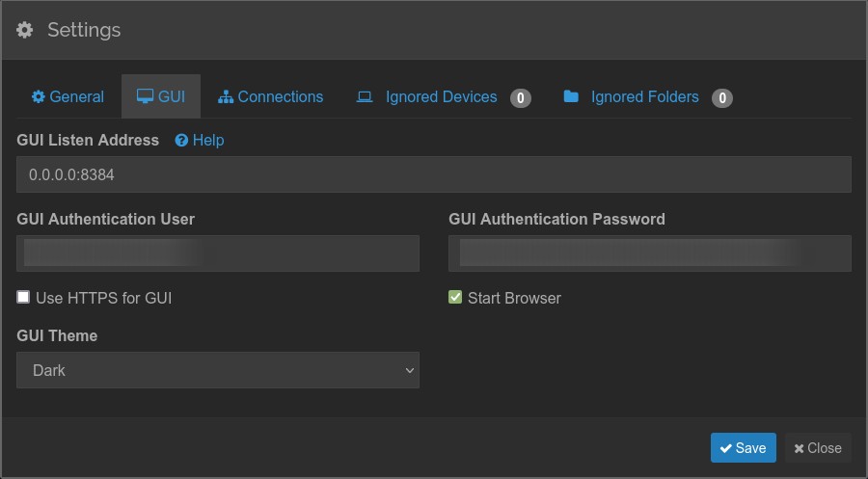868x479 pixels.
Task: Click the cog icon on General tab
Action: pos(39,97)
